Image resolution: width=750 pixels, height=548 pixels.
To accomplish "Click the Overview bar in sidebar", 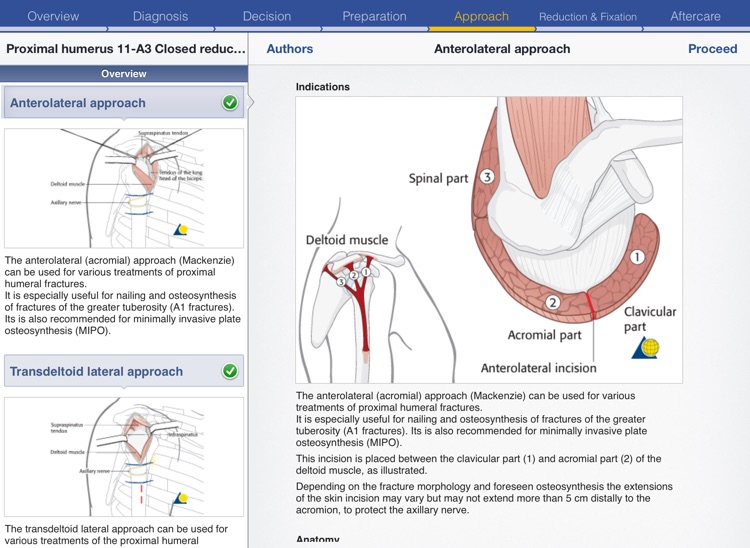I will 124,74.
